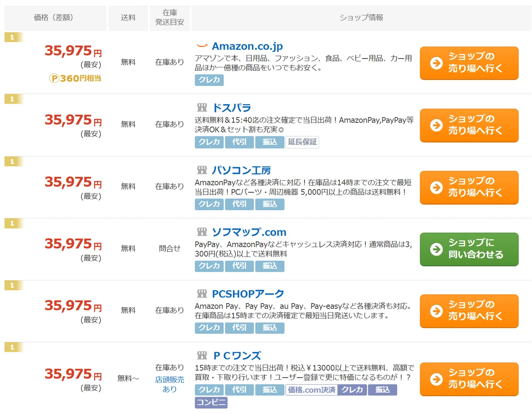Click 振込 tag under ソフマップ.com
Screen dimensions: 532x413
270,266
